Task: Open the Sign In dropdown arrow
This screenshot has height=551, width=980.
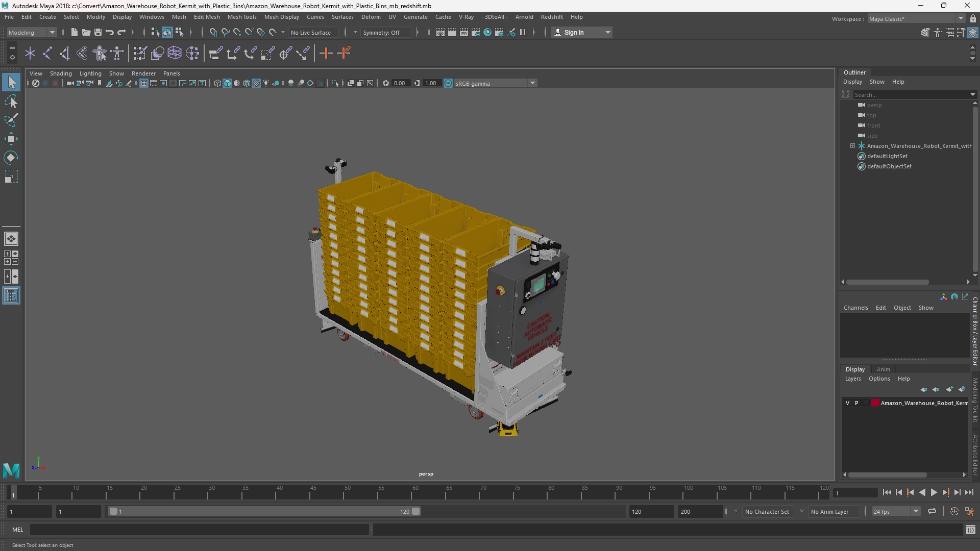Action: pos(607,32)
